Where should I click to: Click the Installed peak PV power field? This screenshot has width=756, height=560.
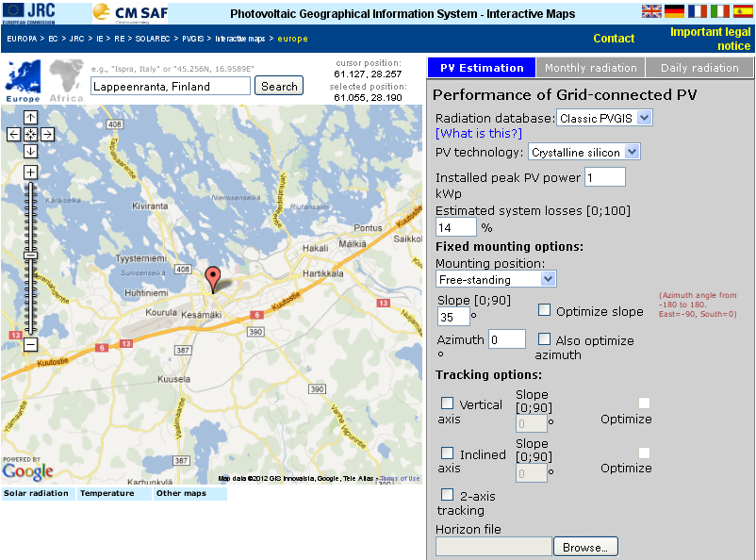(605, 177)
